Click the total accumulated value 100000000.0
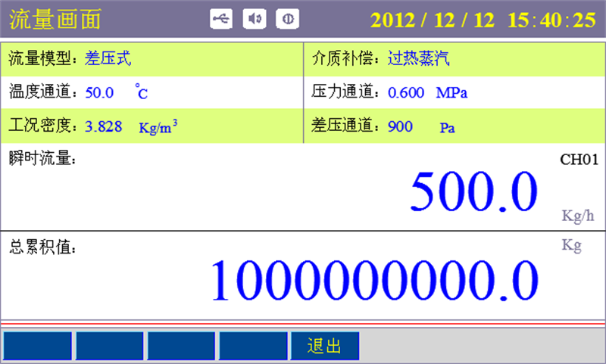This screenshot has height=364, width=606. tap(374, 279)
